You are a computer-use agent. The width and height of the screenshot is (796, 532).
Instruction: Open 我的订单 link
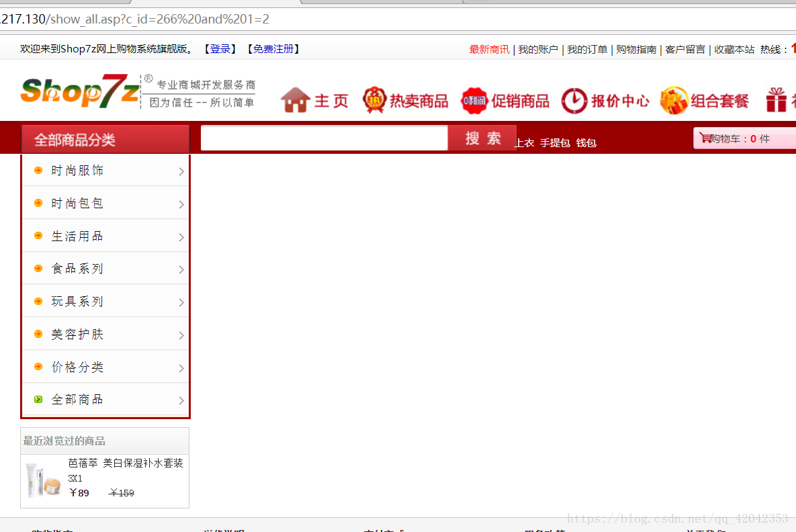coord(587,49)
